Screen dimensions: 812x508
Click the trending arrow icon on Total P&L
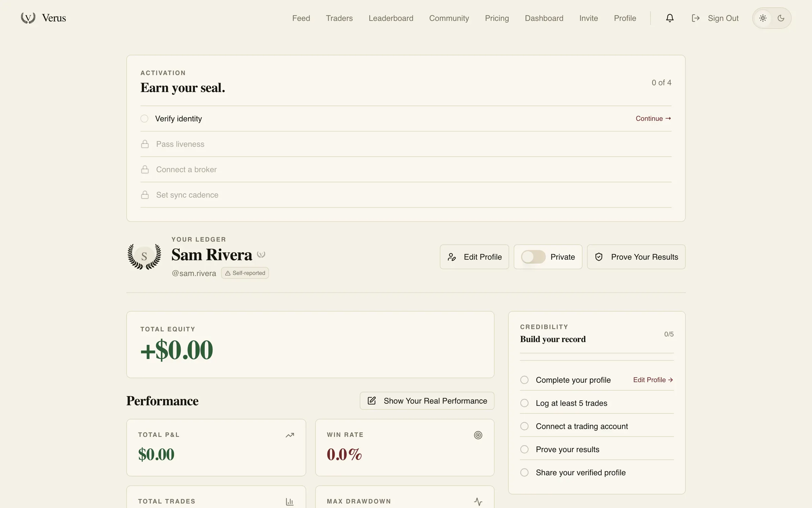click(290, 435)
